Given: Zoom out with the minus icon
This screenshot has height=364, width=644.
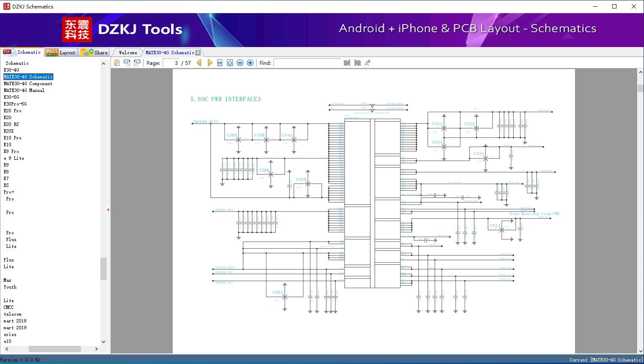Looking at the screenshot, I should [x=240, y=63].
